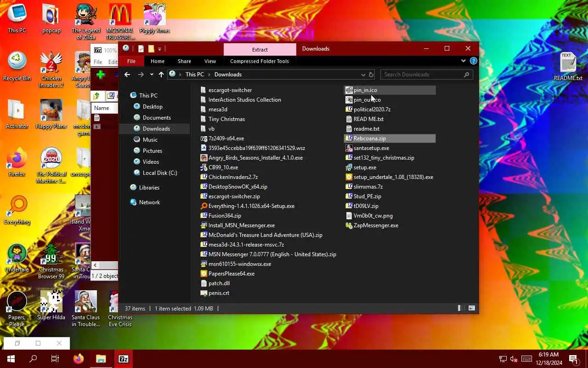This screenshot has height=368, width=588.
Task: Click the breadcrumb chevron before This PC
Action: coord(181,75)
